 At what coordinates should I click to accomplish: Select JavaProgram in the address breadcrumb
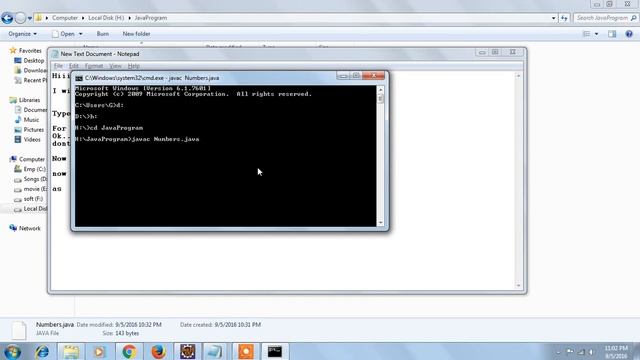(x=151, y=18)
